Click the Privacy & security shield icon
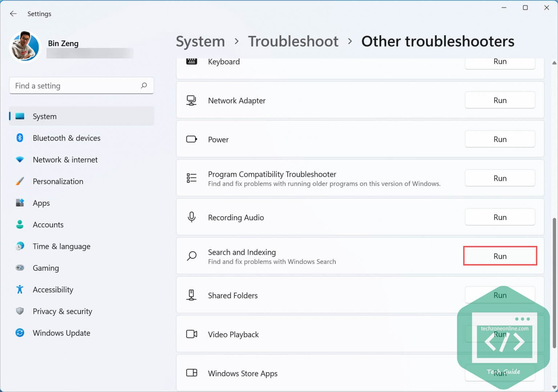This screenshot has width=558, height=392. tap(20, 311)
